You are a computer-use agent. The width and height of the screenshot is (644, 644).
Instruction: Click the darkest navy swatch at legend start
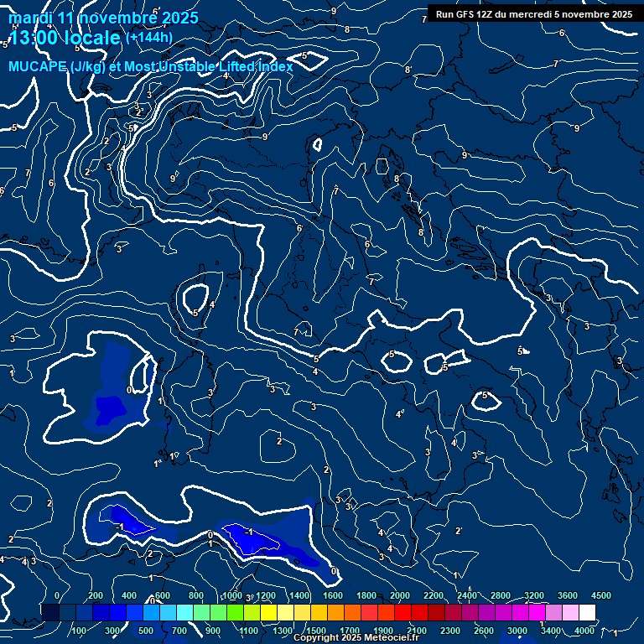click(50, 612)
